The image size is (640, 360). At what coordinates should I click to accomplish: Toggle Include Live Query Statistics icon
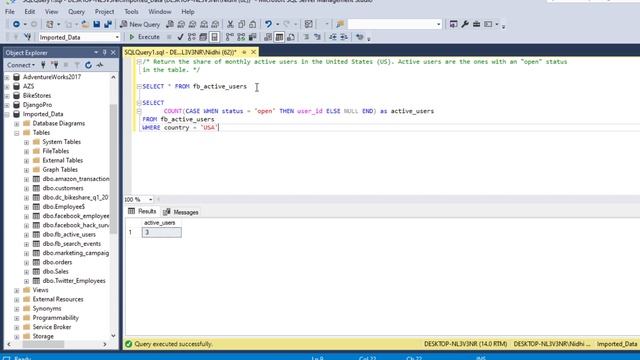click(x=241, y=37)
